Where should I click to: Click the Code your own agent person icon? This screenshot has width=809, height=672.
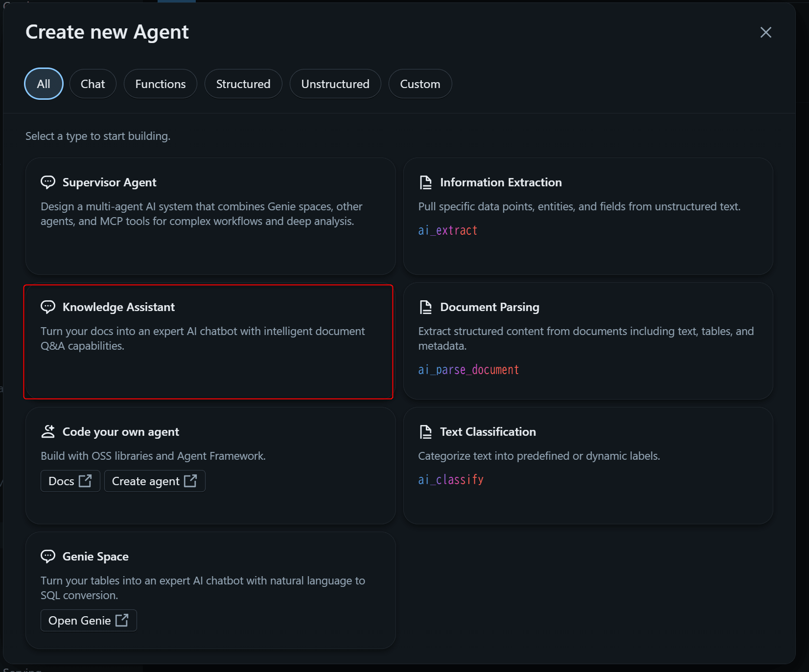48,432
